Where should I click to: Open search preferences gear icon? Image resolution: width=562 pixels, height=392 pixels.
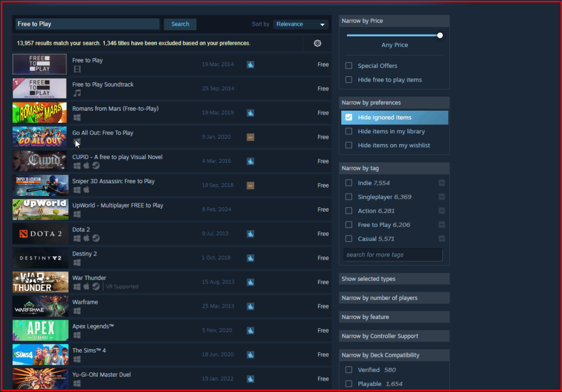pyautogui.click(x=317, y=43)
